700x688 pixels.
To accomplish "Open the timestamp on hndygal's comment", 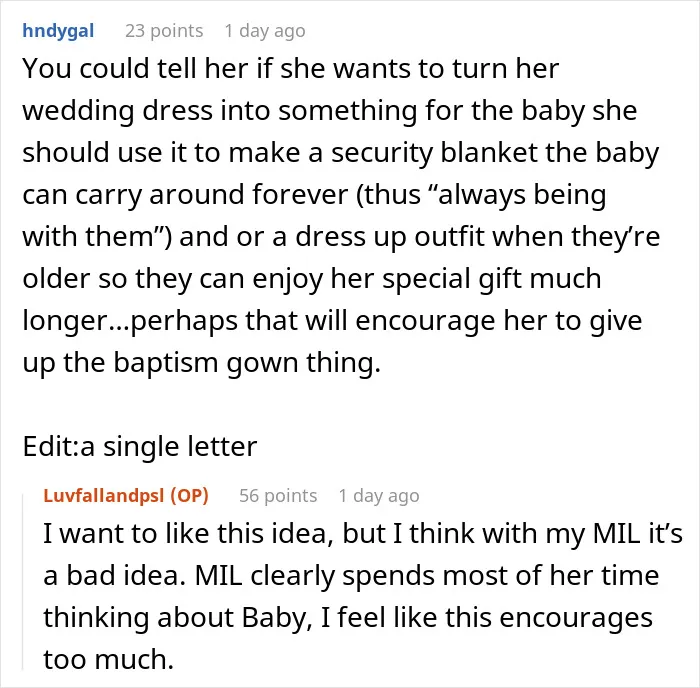I will coord(265,31).
